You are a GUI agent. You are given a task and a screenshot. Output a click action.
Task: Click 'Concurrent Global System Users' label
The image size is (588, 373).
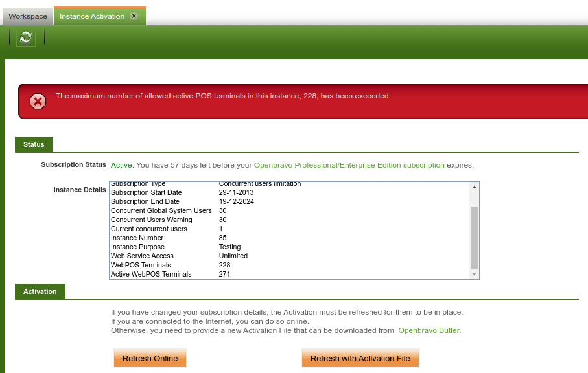161,210
